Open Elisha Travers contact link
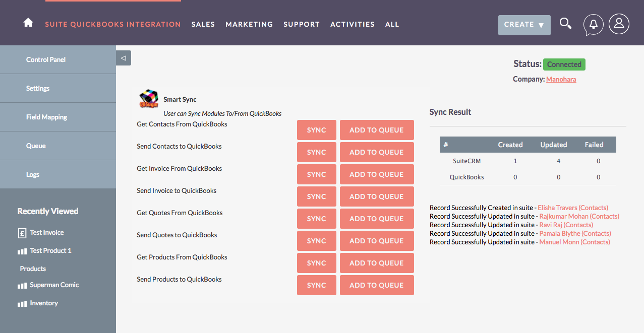Screen dimensions: 644x333 click(573, 208)
